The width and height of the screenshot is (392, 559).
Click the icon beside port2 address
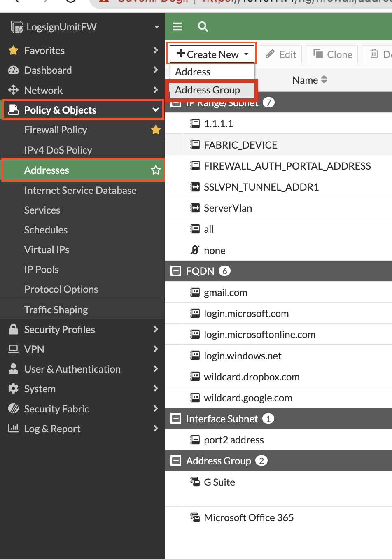195,440
